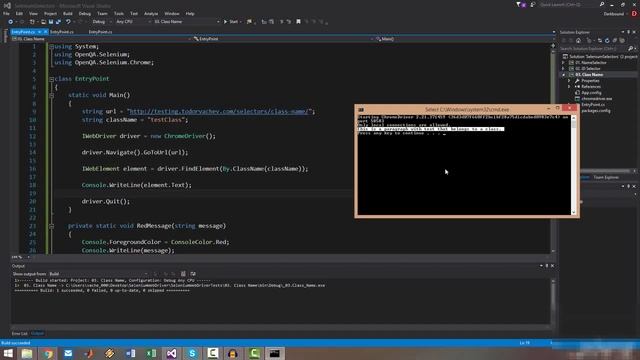Open the Window menu
Screen dimensions: 640x360
[172, 13]
